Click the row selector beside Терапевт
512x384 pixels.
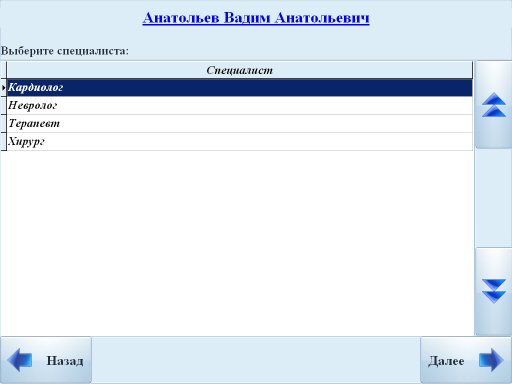pos(4,124)
